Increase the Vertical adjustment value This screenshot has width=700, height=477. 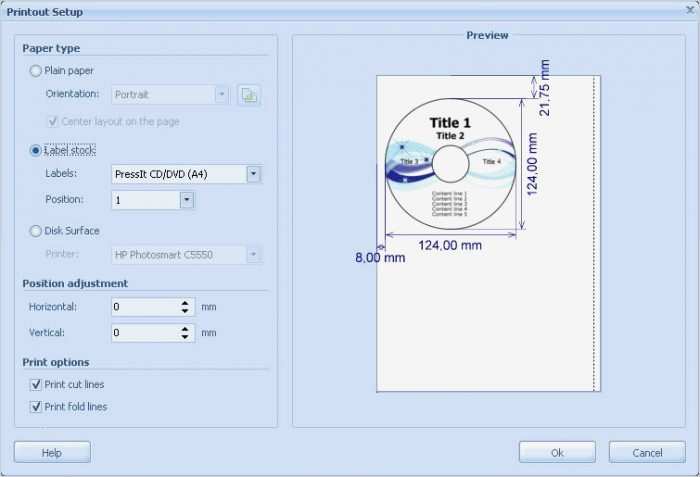[185, 329]
